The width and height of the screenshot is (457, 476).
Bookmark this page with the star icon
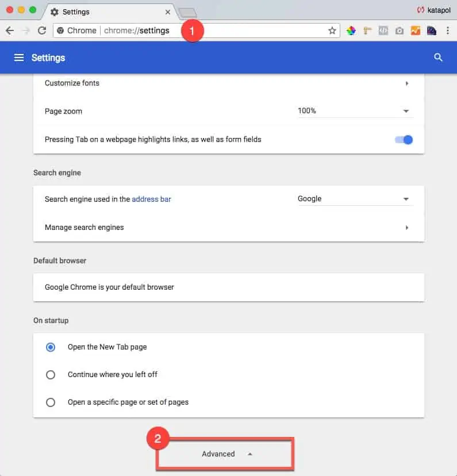332,30
